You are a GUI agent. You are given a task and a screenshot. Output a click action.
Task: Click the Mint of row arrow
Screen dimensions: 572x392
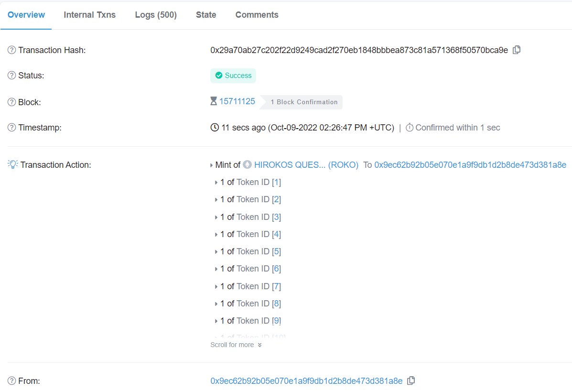point(212,165)
